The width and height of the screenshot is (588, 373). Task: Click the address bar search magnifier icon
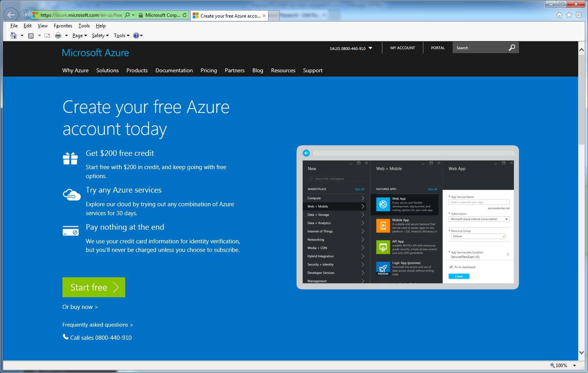127,15
